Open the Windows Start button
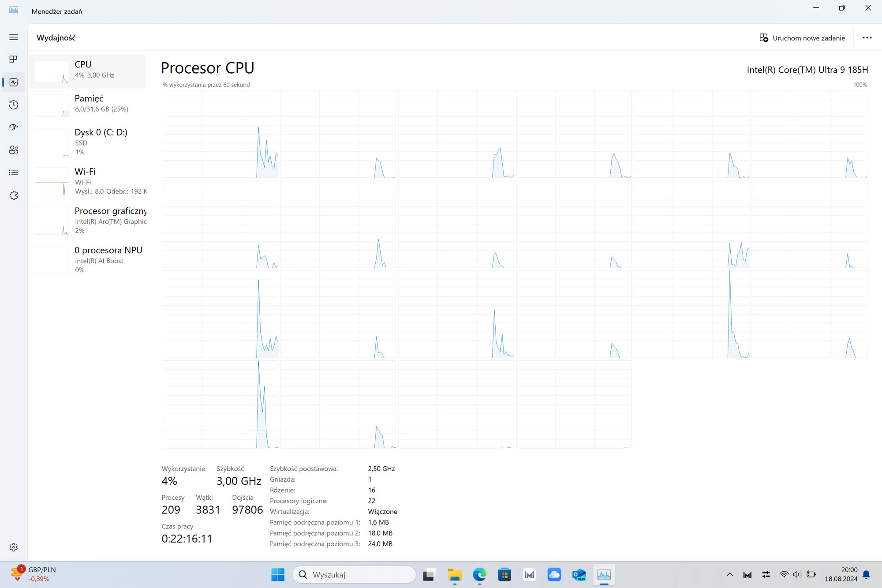 278,574
